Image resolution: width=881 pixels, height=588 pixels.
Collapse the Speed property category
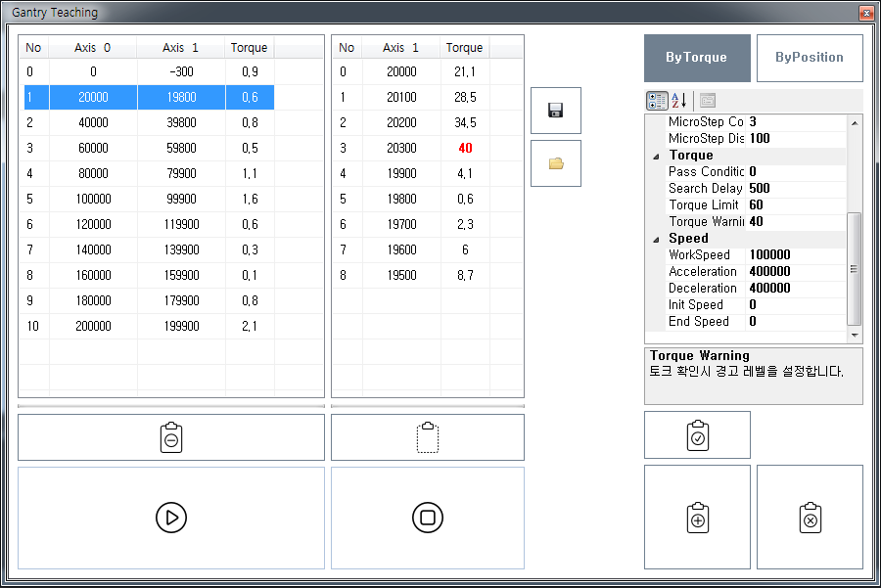click(x=656, y=239)
